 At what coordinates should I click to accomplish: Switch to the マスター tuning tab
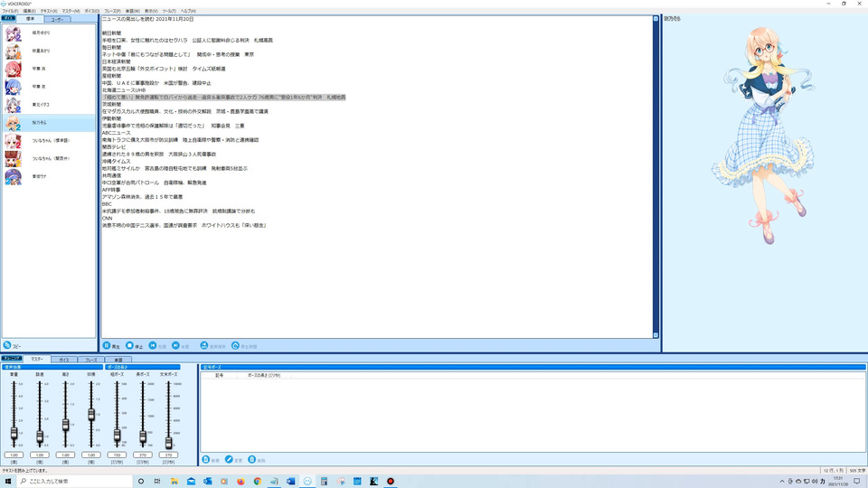37,359
